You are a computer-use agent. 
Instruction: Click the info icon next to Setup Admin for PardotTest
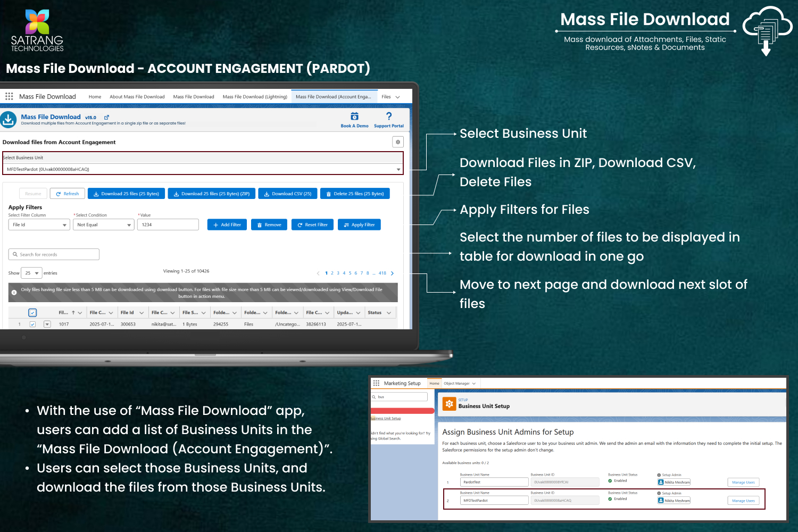pos(659,475)
